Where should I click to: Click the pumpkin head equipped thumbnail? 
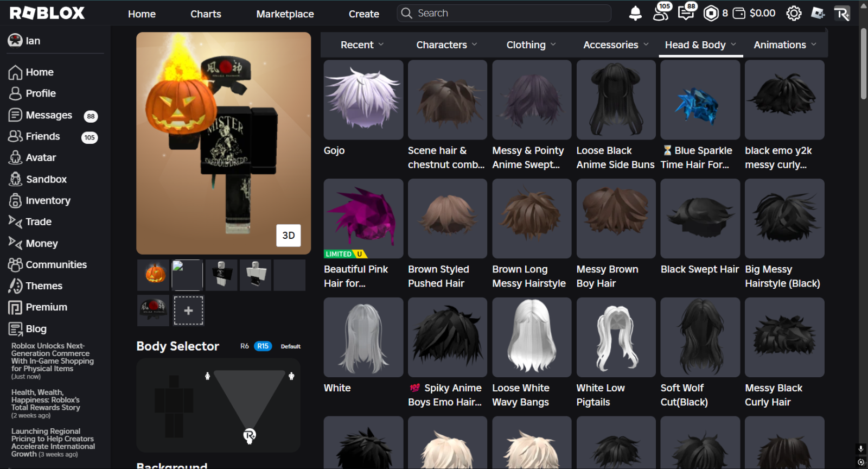point(153,275)
